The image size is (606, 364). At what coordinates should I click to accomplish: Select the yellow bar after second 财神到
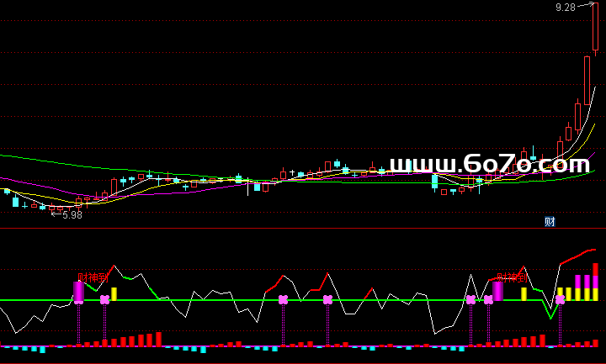(x=524, y=293)
